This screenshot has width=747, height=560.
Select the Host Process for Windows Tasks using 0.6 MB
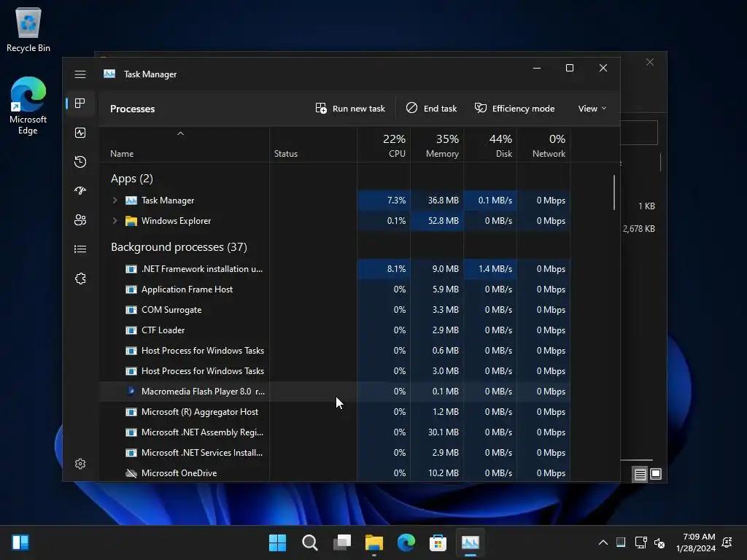[x=334, y=351]
